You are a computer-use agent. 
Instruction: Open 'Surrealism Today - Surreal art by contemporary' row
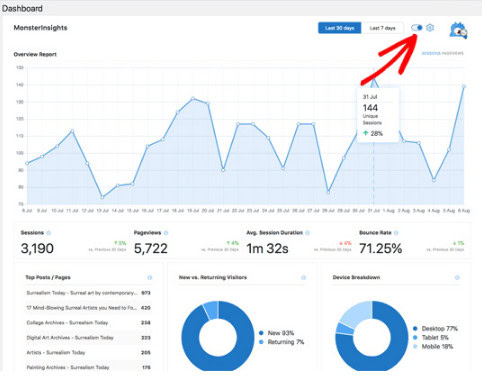coord(89,293)
